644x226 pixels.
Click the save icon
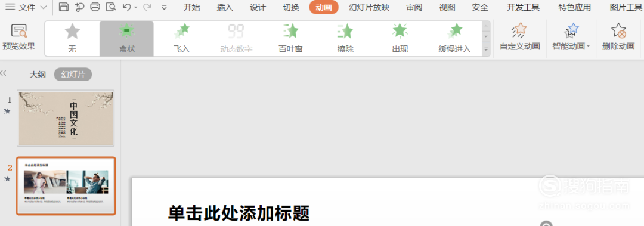point(64,7)
